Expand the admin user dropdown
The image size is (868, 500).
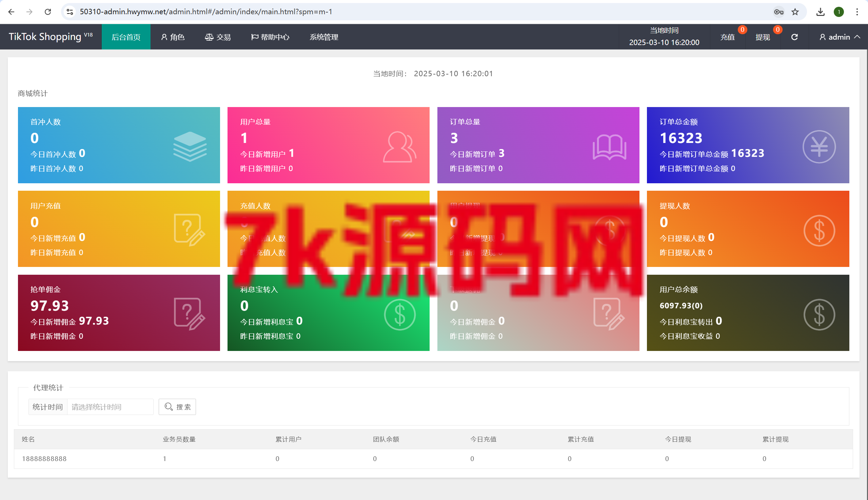click(840, 37)
